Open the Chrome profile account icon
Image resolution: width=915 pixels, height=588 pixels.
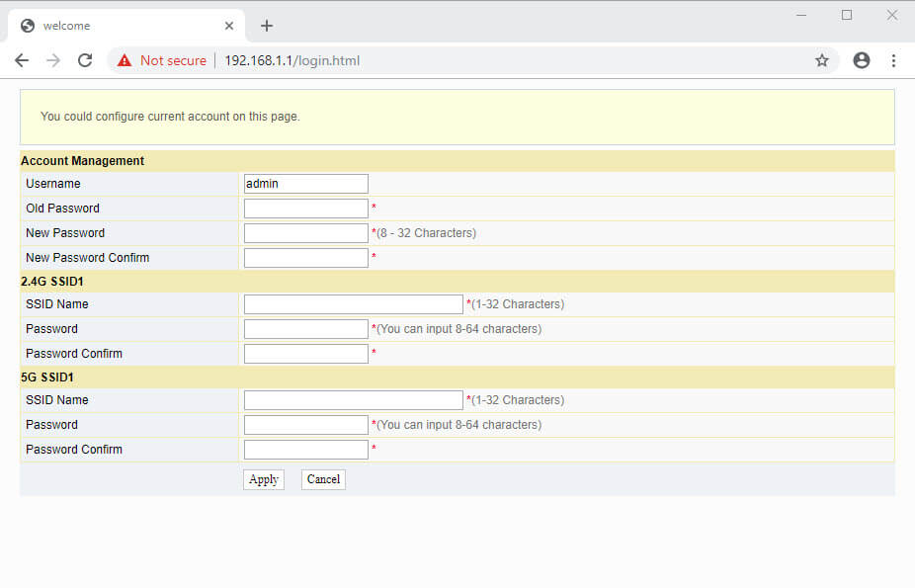pos(861,60)
